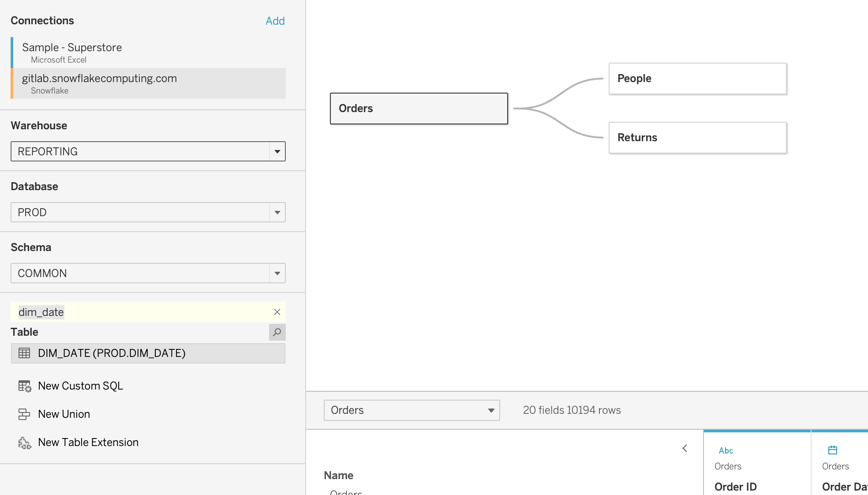Click the New Union icon
868x495 pixels.
click(24, 414)
